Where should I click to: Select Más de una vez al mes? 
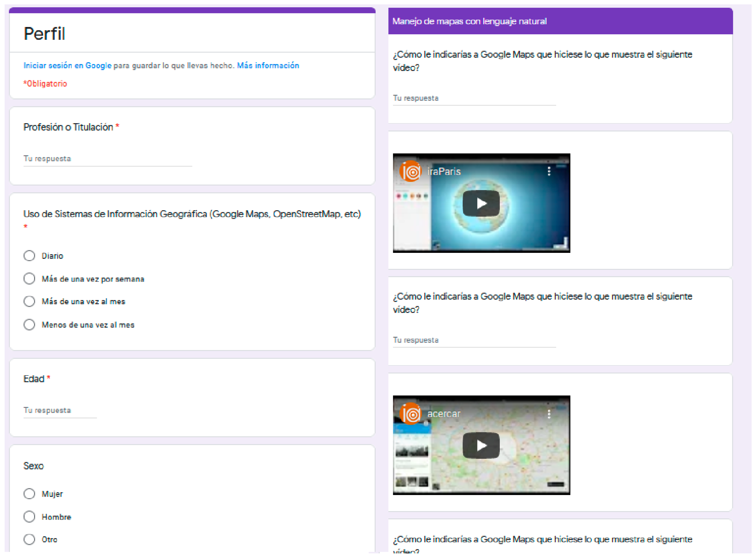pyautogui.click(x=29, y=301)
